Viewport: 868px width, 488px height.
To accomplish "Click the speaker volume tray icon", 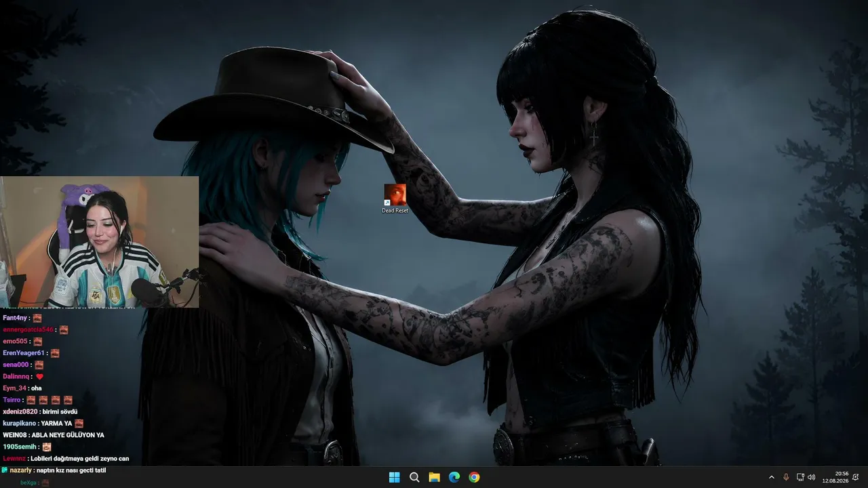I will pyautogui.click(x=812, y=477).
